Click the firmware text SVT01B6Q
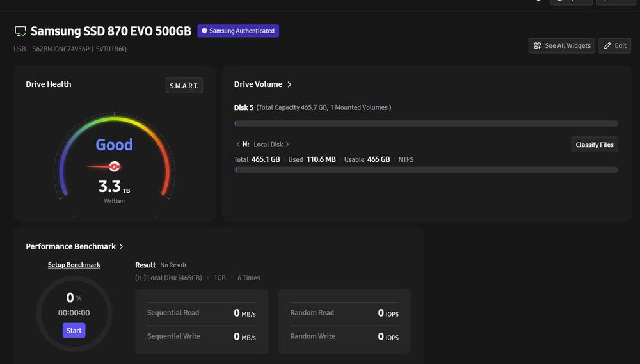640x364 pixels. 111,49
